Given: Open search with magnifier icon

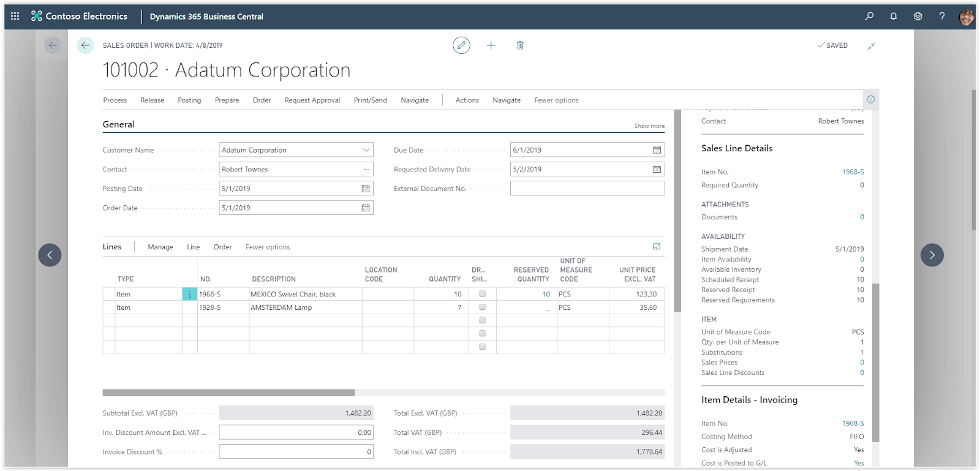Looking at the screenshot, I should (x=869, y=17).
